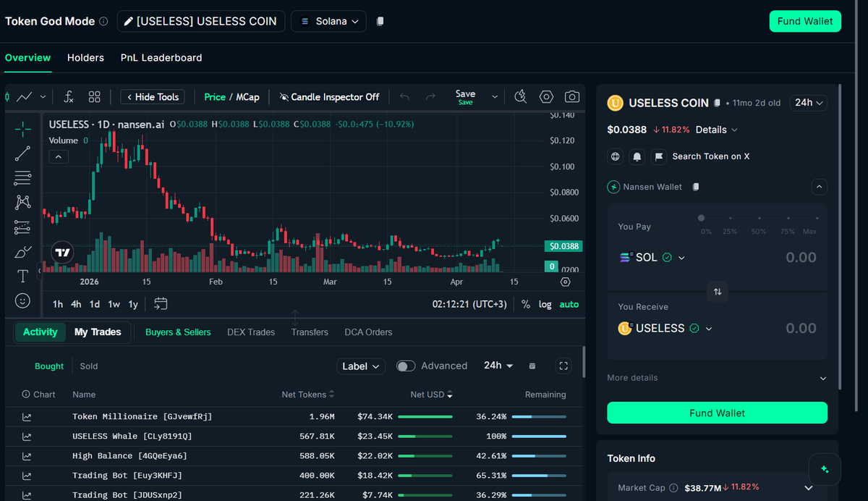The height and width of the screenshot is (501, 868).
Task: Click the price axis settings gear
Action: click(x=566, y=282)
